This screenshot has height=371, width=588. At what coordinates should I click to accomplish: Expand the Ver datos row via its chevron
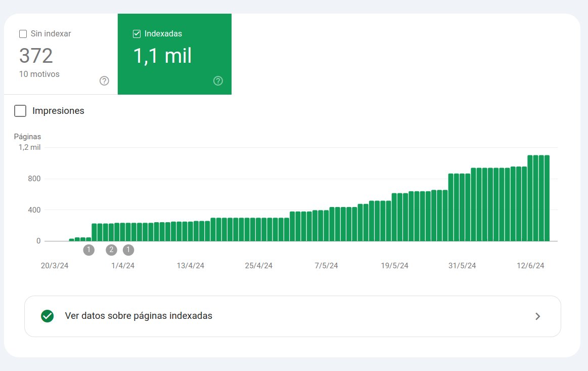point(537,316)
